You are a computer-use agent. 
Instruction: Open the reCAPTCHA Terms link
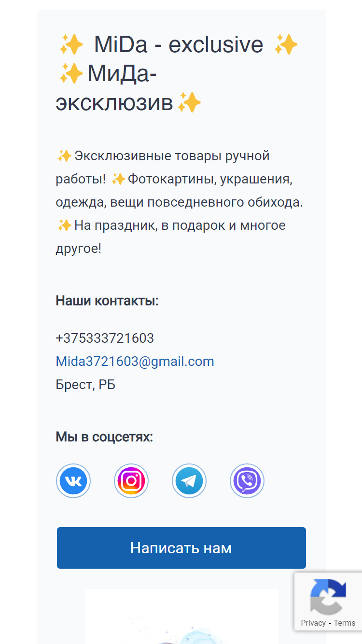345,623
